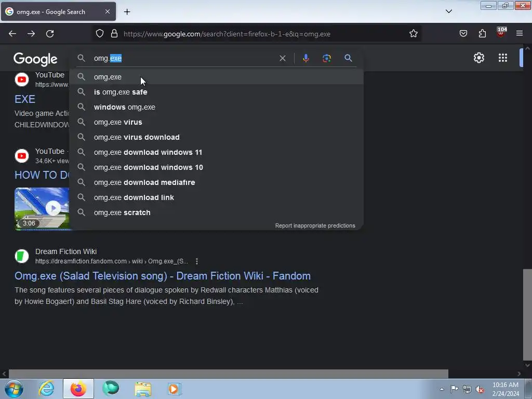
Task: Open the 'EXE' YouTube result title
Action: pyautogui.click(x=25, y=99)
